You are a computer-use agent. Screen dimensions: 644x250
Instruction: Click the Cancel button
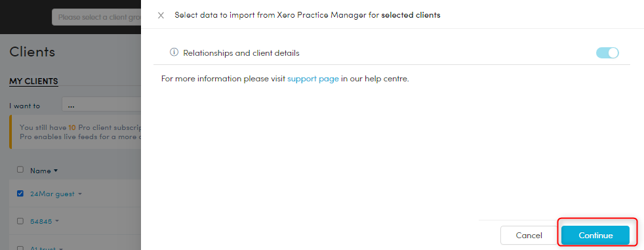pos(529,235)
